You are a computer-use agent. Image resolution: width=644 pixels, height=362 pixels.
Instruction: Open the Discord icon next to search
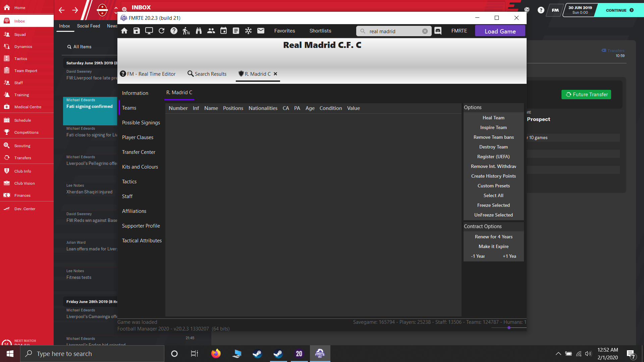438,31
